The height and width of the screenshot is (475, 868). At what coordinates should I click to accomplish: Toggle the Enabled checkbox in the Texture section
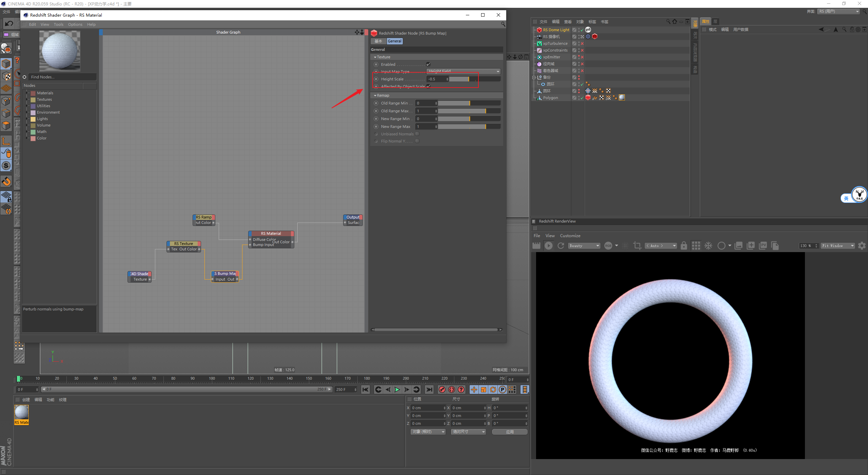tap(428, 64)
